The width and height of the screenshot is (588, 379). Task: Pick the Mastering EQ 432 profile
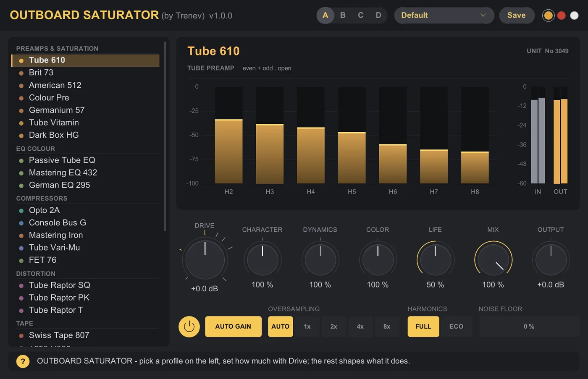pyautogui.click(x=85, y=173)
